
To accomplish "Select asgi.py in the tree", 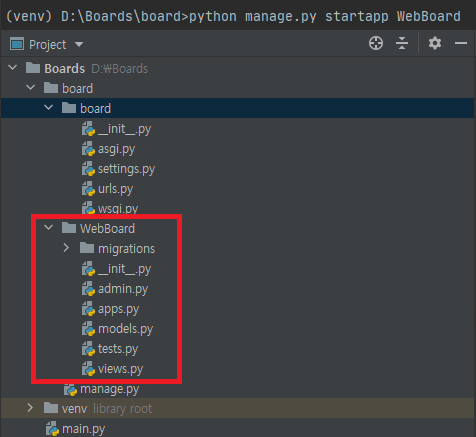I will coord(116,149).
